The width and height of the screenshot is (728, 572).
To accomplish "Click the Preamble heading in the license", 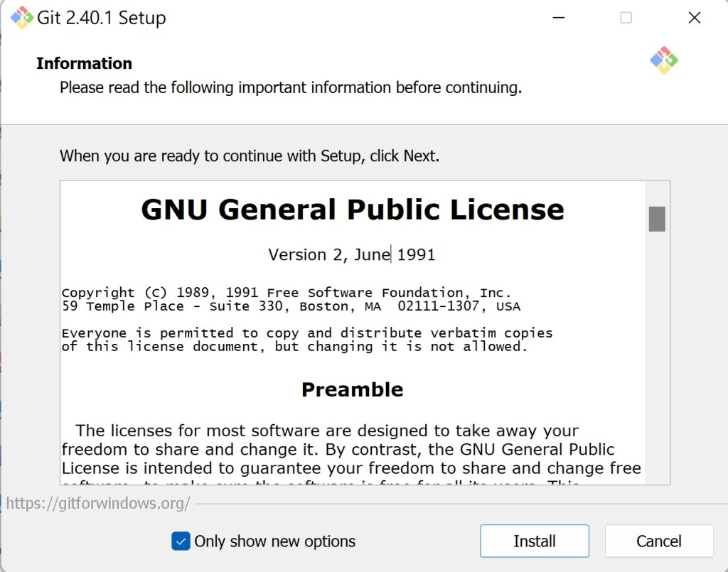I will 352,389.
